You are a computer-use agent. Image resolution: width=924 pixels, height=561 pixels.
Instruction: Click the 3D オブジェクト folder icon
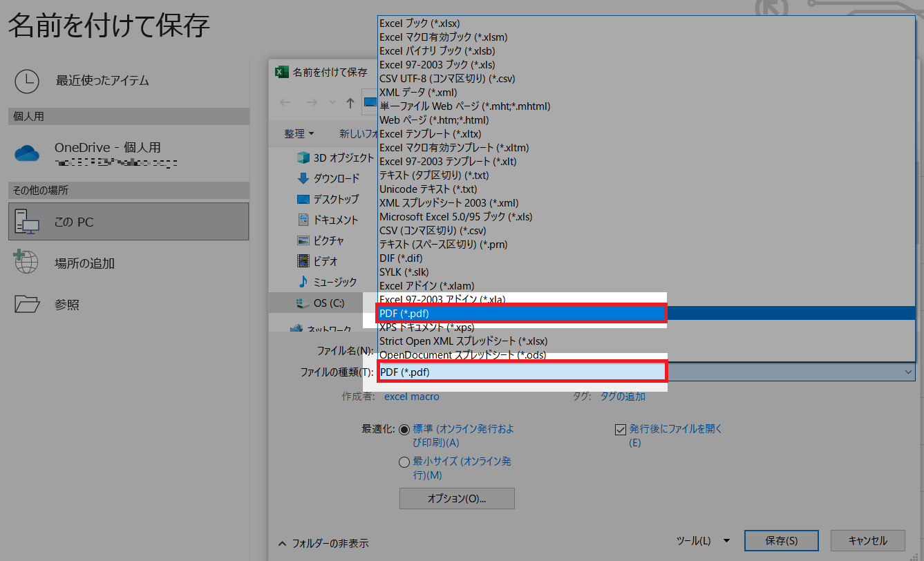pyautogui.click(x=303, y=158)
